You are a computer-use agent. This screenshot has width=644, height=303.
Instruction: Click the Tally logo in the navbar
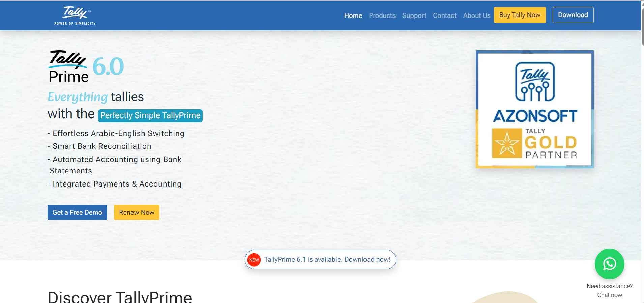pos(75,15)
